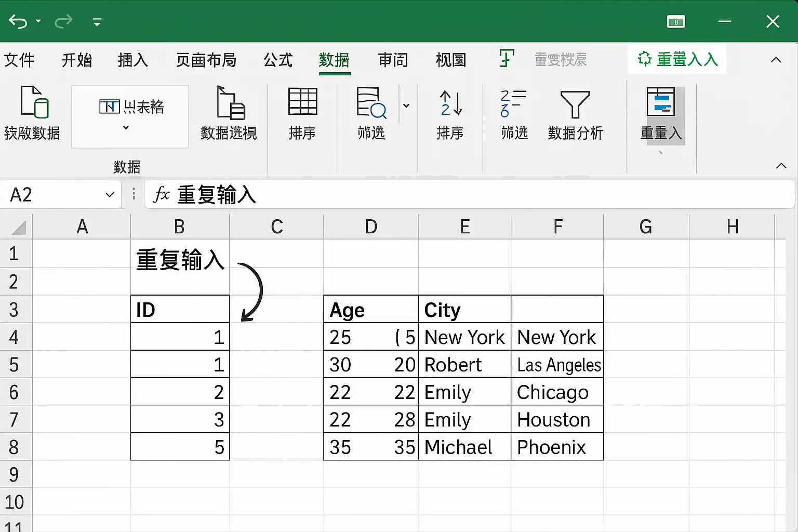Select the City header cell

(x=464, y=310)
